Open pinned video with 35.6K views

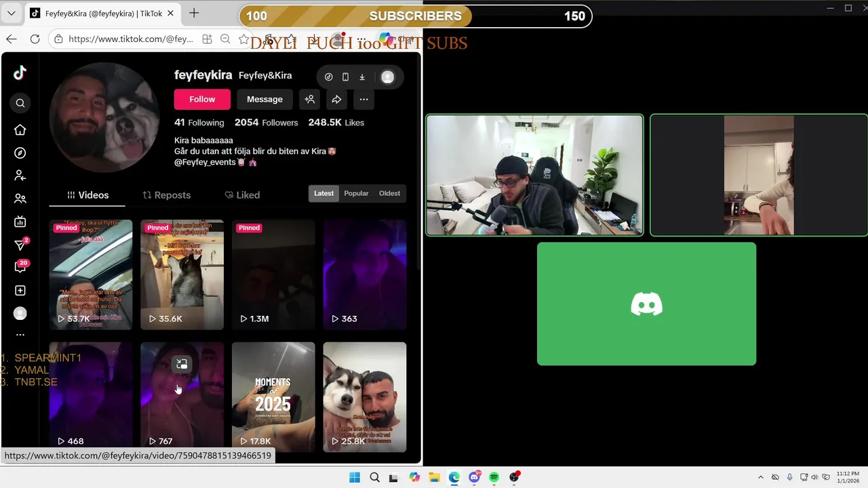[x=182, y=274]
